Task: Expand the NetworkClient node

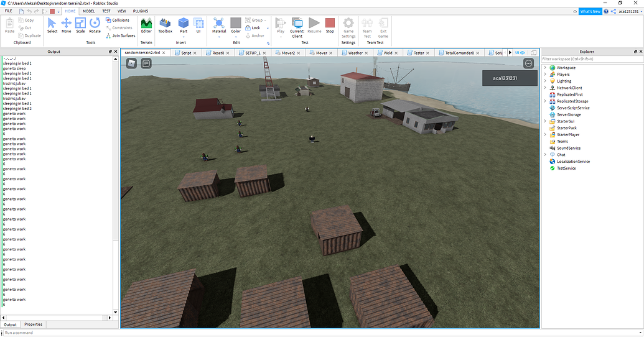Action: (x=545, y=88)
